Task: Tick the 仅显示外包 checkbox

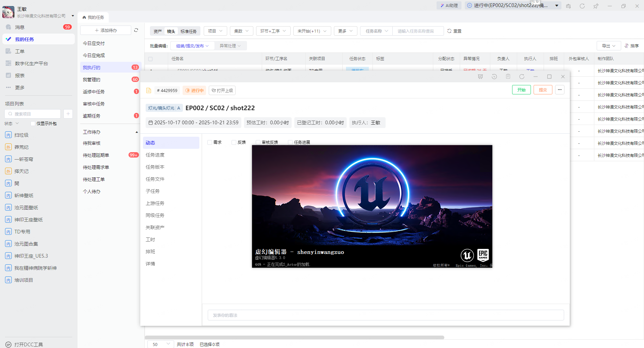Action: (33, 124)
